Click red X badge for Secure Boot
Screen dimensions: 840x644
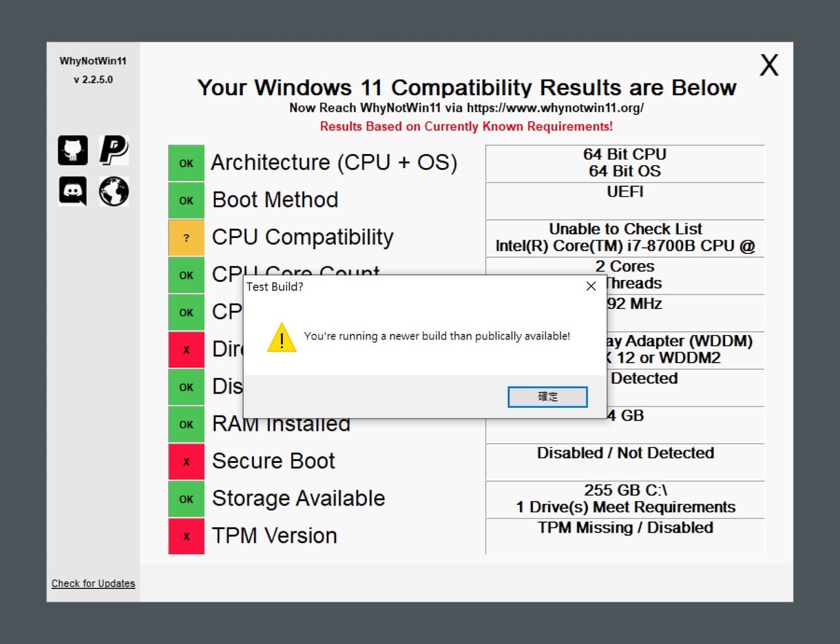[186, 462]
